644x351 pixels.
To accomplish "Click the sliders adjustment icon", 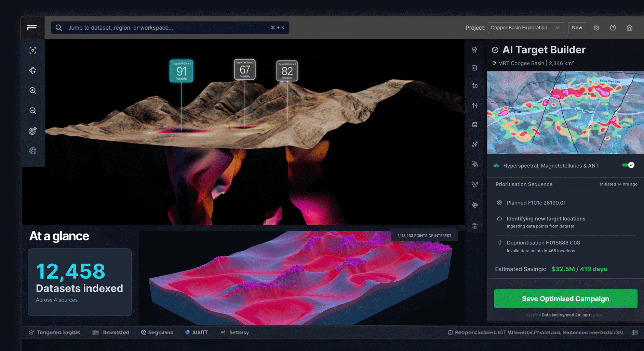I will pyautogui.click(x=475, y=106).
